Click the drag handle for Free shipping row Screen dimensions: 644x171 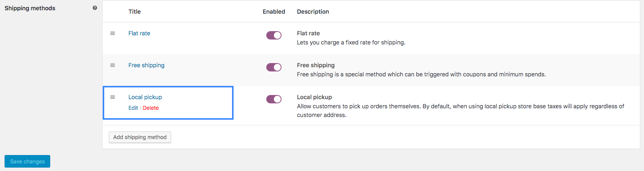(x=113, y=65)
